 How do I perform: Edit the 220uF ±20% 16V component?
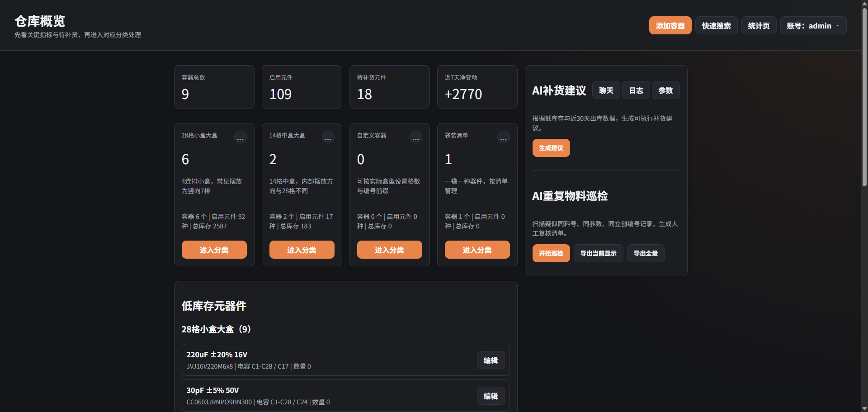pyautogui.click(x=491, y=360)
